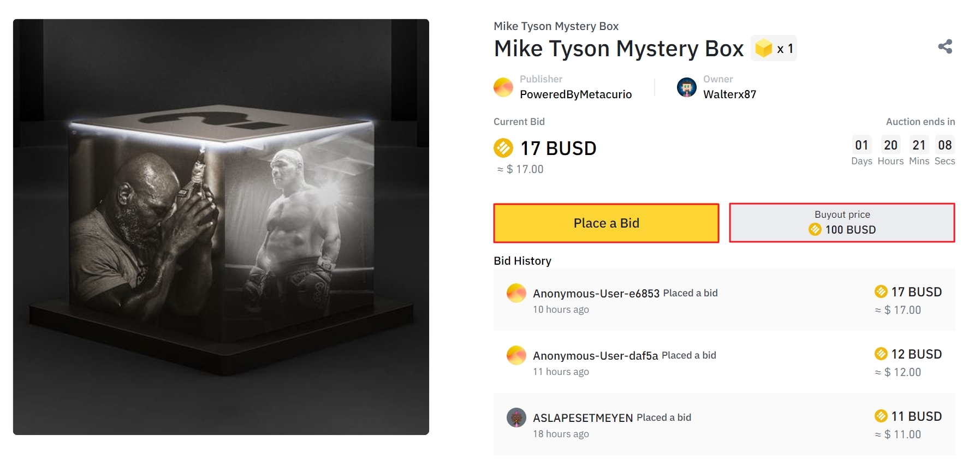Click ASLAPESETMEYEN's profile avatar
Image resolution: width=980 pixels, height=465 pixels.
pyautogui.click(x=516, y=418)
